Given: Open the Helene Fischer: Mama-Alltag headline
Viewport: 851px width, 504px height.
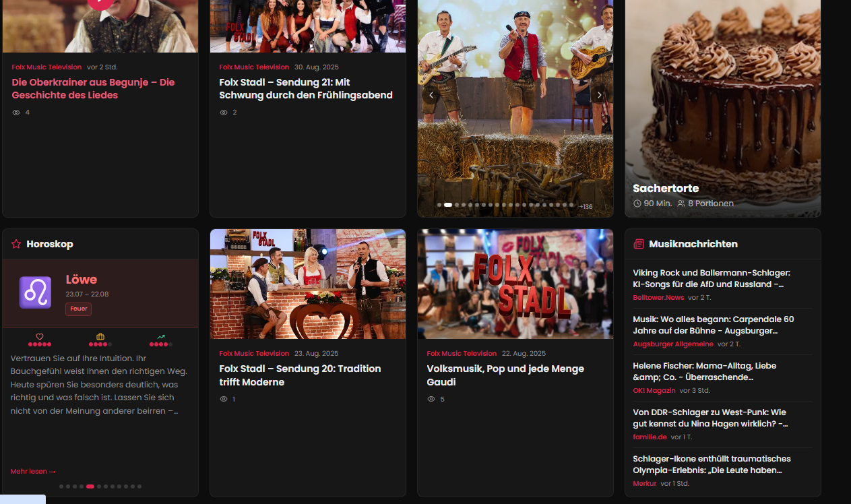Looking at the screenshot, I should 705,371.
